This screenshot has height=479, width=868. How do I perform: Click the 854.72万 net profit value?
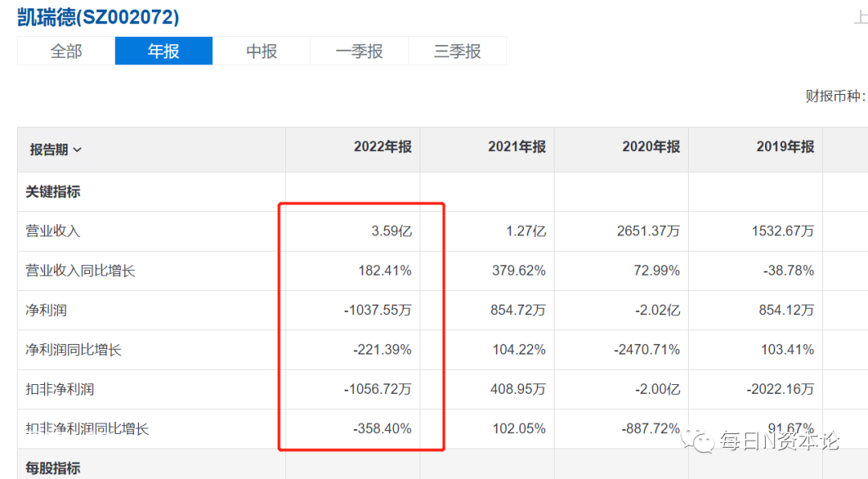tap(518, 310)
